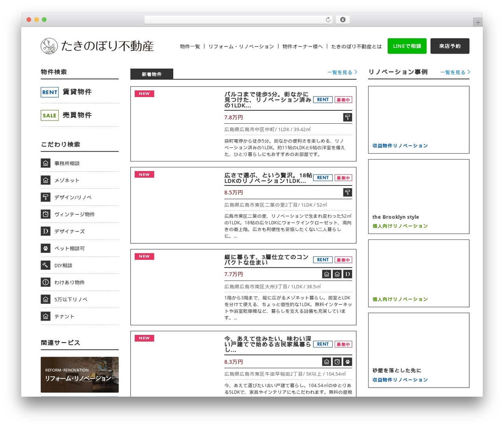Click the デザイナーズ D icon

[x=46, y=231]
